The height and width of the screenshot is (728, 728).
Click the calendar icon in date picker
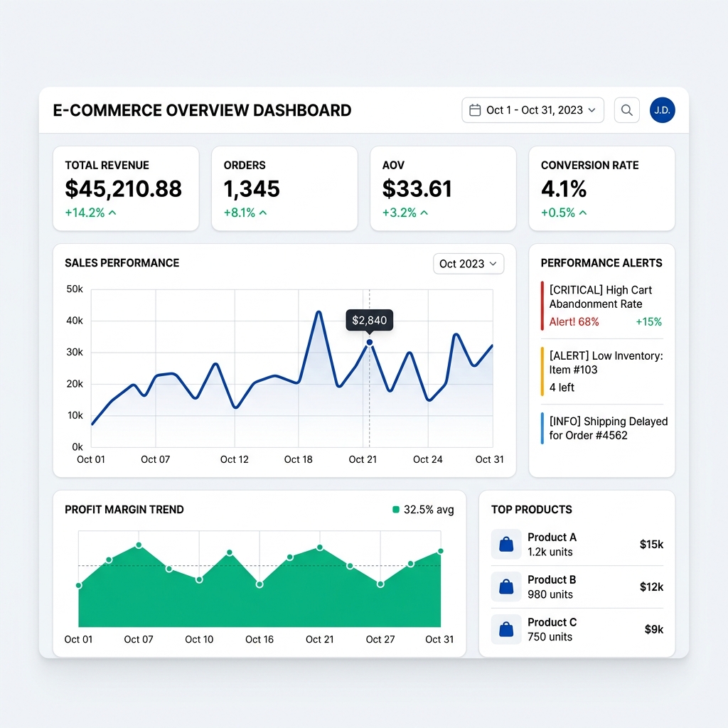tap(475, 110)
